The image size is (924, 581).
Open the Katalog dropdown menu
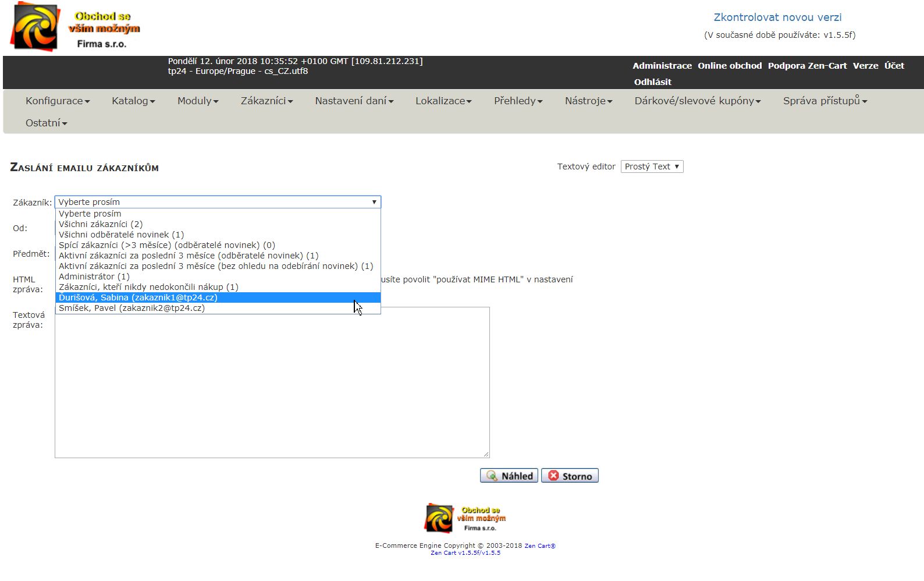point(133,101)
